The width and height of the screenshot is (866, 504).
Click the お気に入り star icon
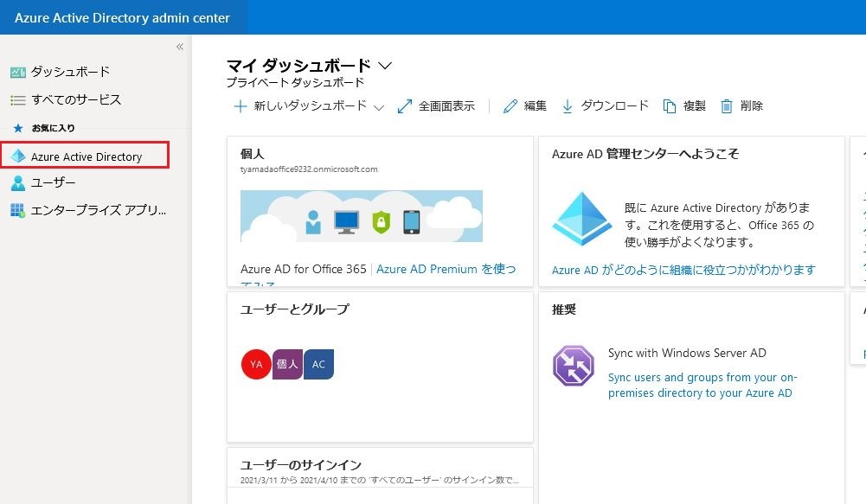pos(17,128)
